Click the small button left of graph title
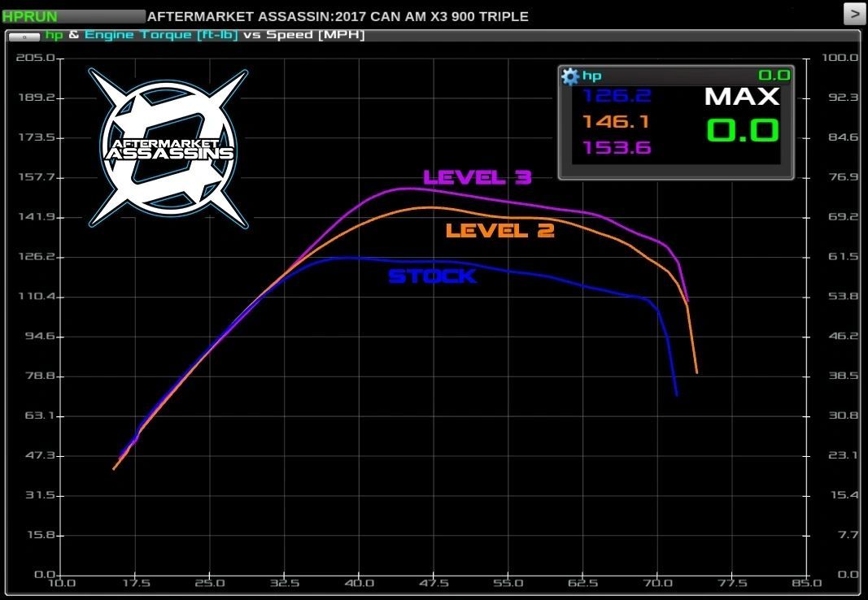The height and width of the screenshot is (600, 868). [x=24, y=37]
